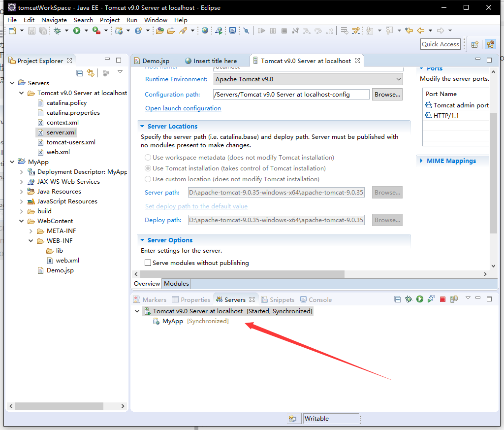Click the green Run button in main toolbar
Screen dimensions: 504x430
[x=77, y=31]
